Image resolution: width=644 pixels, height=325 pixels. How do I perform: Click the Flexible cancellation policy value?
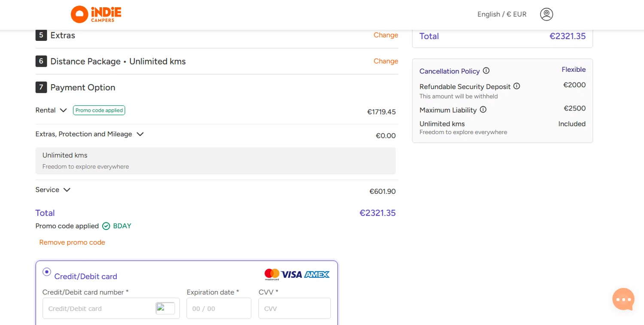pos(574,70)
